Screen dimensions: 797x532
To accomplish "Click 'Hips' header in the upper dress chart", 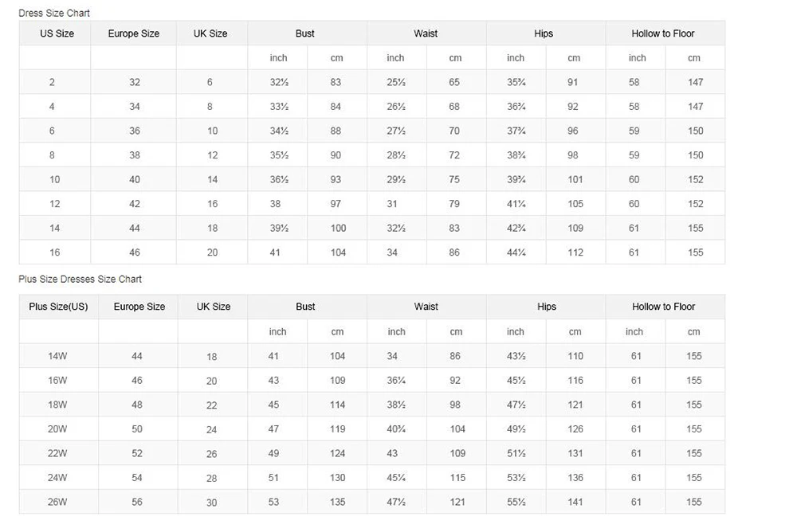I will tap(544, 33).
